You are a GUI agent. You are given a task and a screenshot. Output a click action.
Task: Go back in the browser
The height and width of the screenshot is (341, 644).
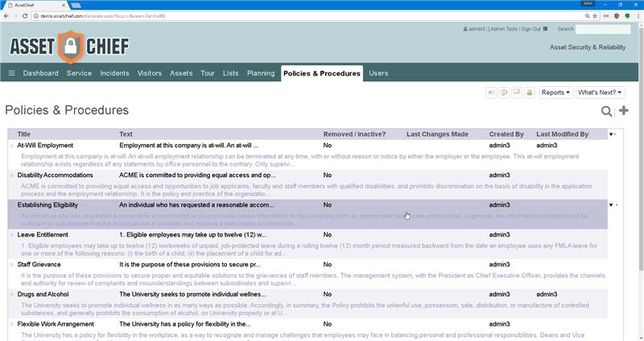tap(6, 16)
